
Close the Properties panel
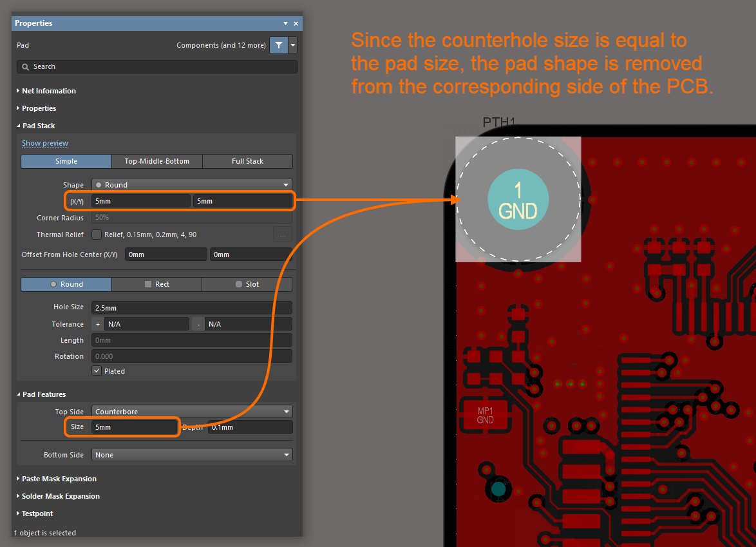(x=296, y=23)
